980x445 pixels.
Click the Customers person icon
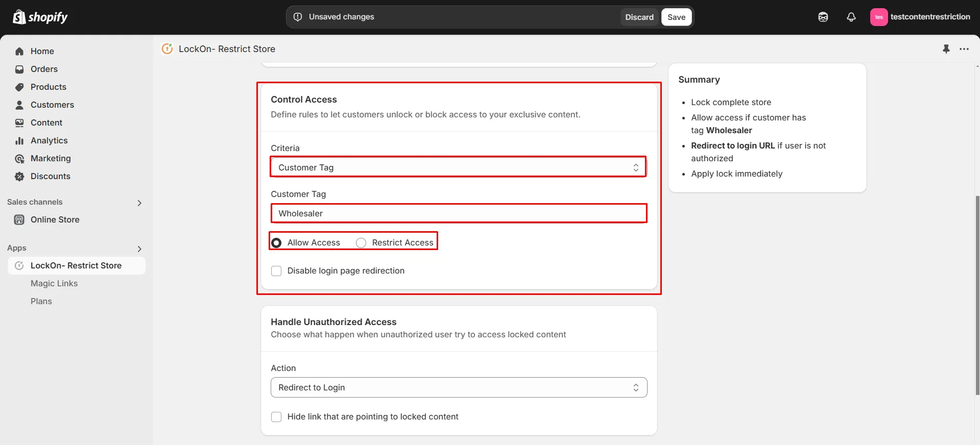tap(19, 105)
